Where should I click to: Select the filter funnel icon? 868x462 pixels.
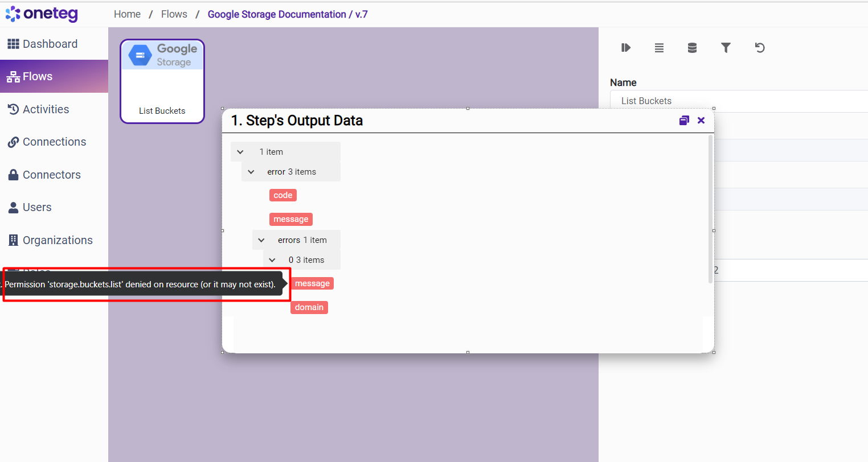[726, 48]
